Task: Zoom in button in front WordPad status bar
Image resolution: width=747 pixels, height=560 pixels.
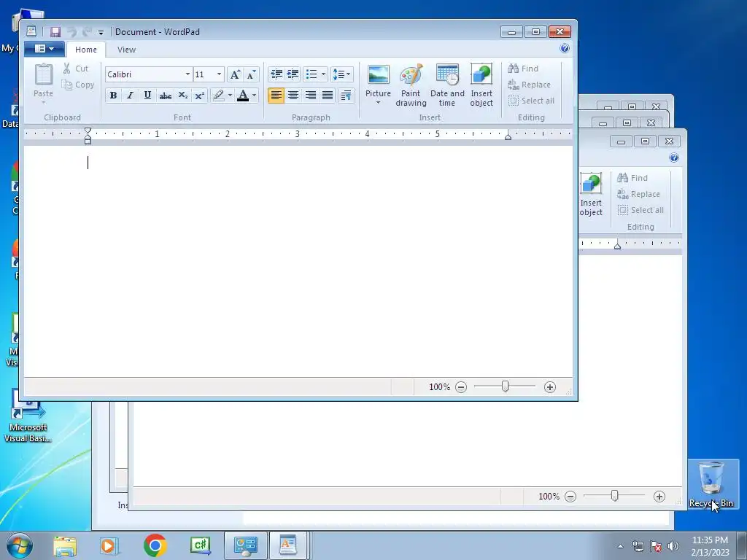Action: [x=550, y=387]
